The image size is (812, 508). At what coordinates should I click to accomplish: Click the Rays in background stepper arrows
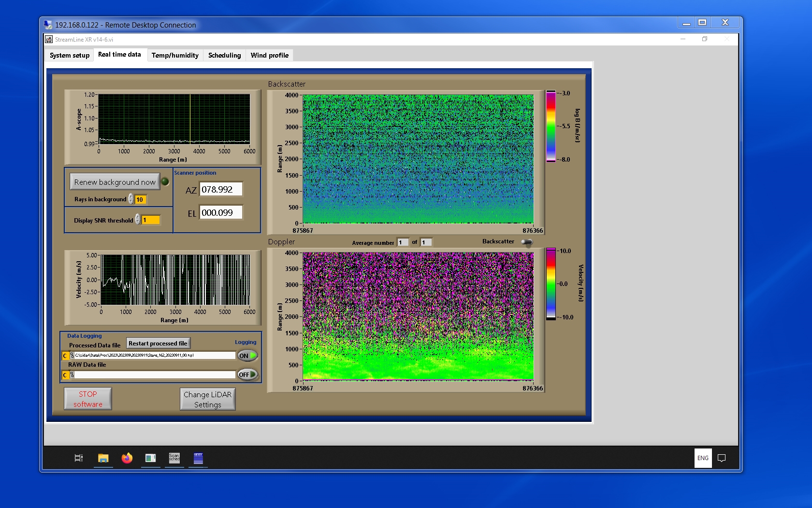click(131, 199)
